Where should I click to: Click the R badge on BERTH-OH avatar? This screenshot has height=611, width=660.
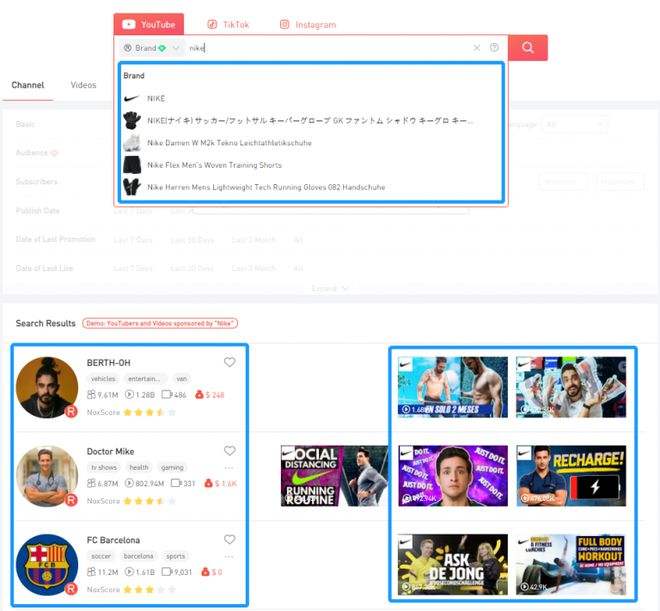71,411
